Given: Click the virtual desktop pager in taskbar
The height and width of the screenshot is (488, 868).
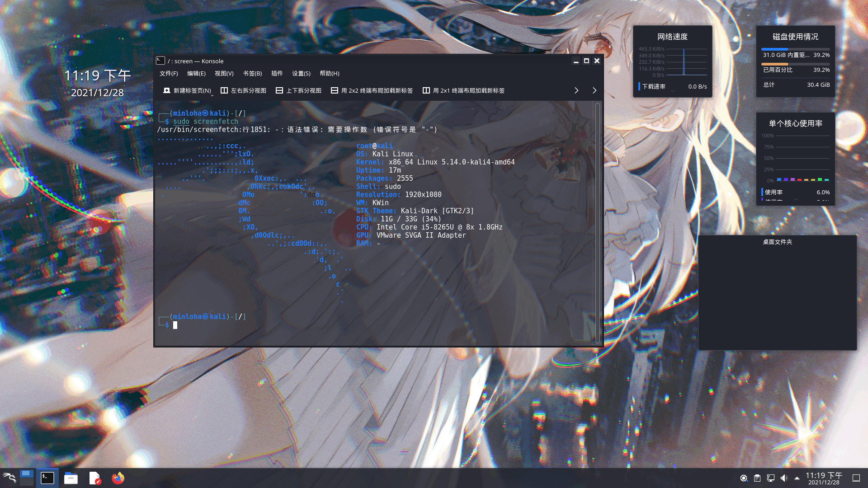Looking at the screenshot, I should (26, 478).
